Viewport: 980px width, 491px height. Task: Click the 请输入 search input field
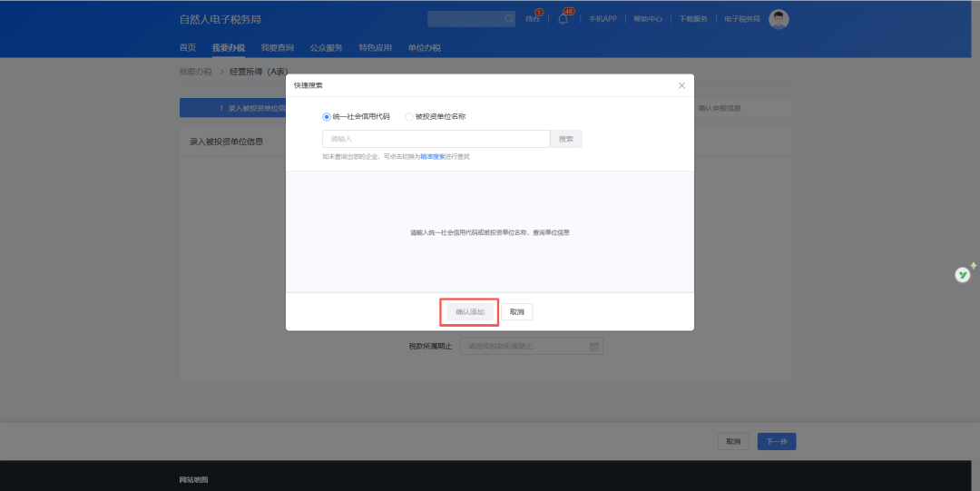pos(436,139)
